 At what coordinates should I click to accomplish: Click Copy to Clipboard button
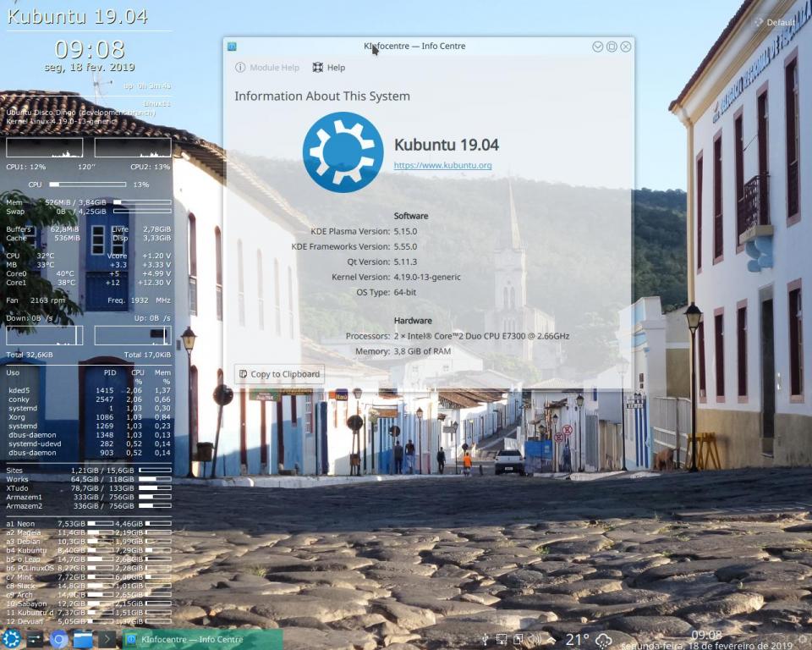(280, 374)
